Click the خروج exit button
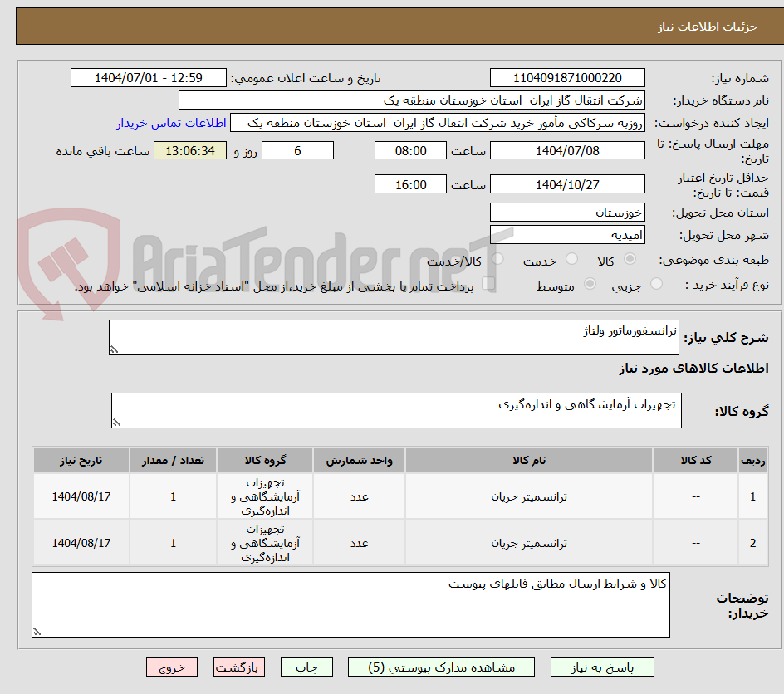This screenshot has height=694, width=784. point(172,667)
